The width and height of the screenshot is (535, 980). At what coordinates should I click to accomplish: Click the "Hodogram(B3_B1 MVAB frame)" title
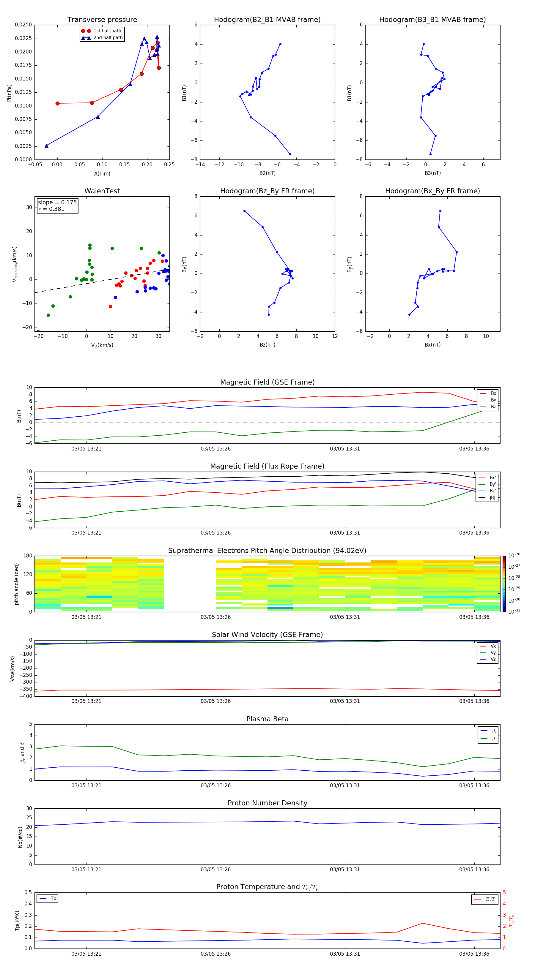pyautogui.click(x=432, y=20)
